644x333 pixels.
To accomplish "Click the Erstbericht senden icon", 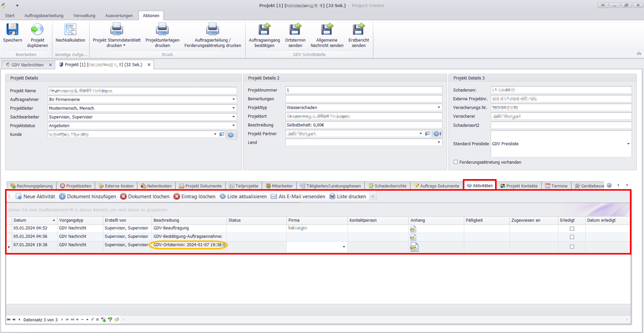I will pyautogui.click(x=359, y=30).
